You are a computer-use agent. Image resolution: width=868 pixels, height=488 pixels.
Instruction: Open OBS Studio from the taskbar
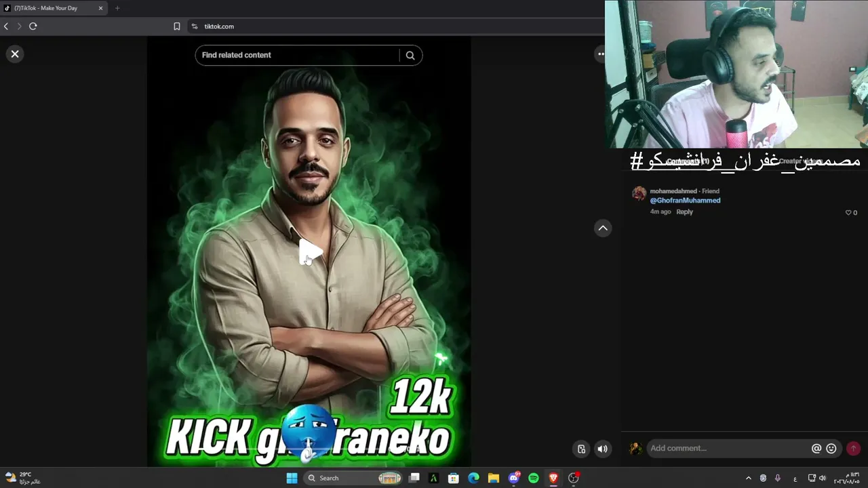point(574,478)
